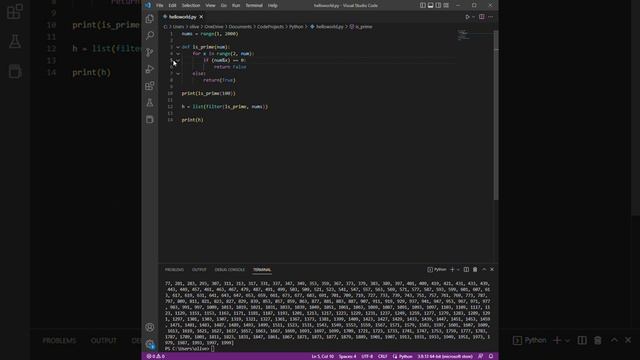Split the editor to the right
640x360 pixels.
[x=482, y=17]
